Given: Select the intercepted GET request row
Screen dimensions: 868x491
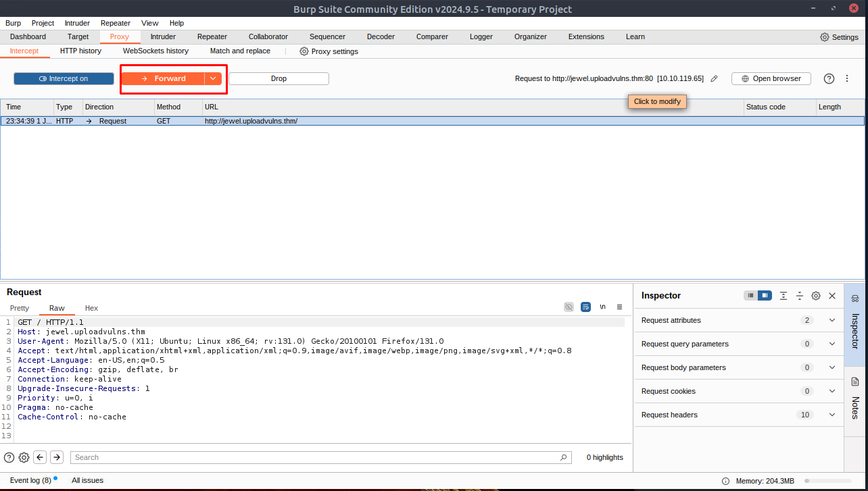Looking at the screenshot, I should 433,121.
